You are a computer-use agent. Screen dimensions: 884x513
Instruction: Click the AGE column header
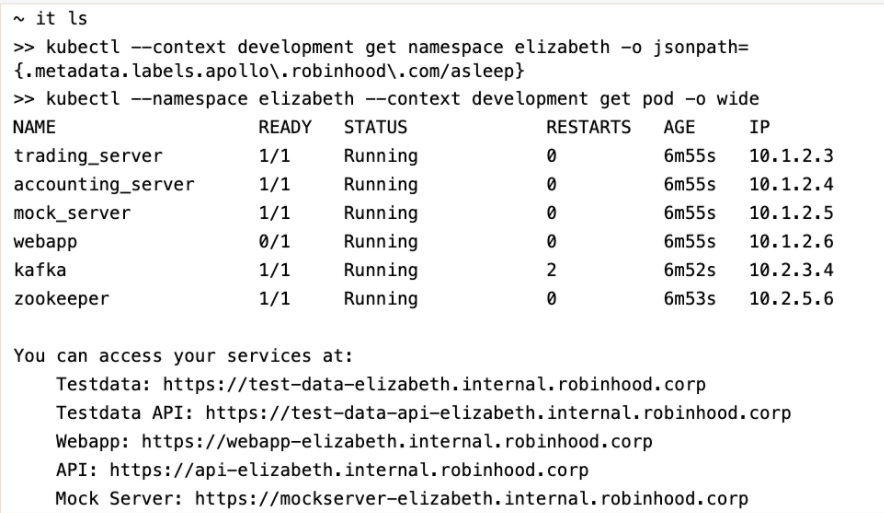[x=679, y=127]
